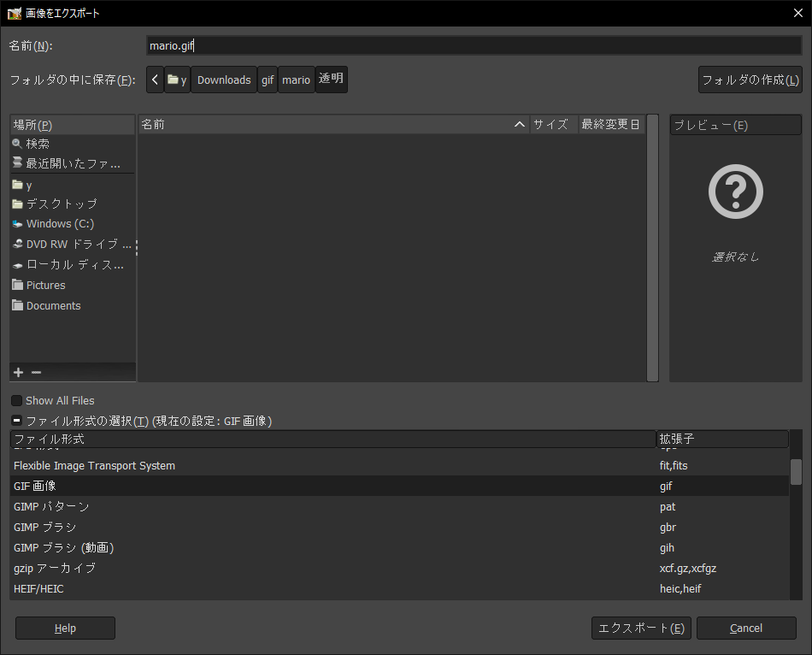Click the Create Folder button
The width and height of the screenshot is (812, 655).
coord(750,80)
